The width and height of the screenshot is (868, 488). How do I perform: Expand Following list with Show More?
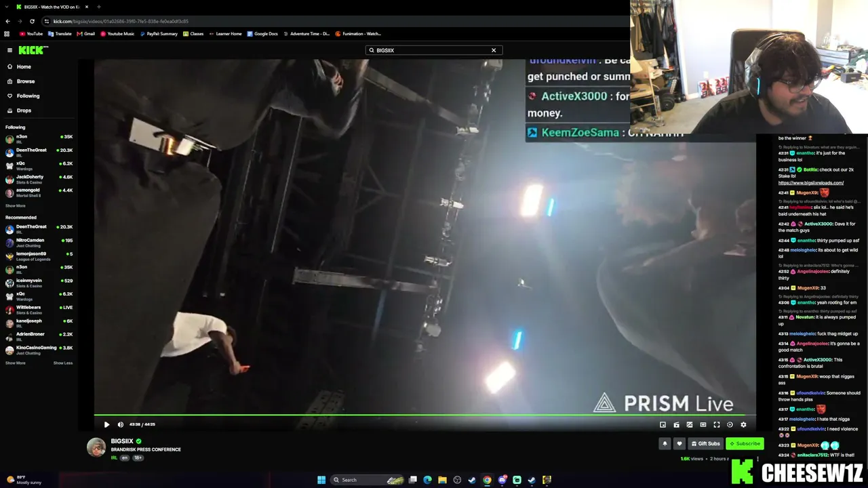coord(16,205)
